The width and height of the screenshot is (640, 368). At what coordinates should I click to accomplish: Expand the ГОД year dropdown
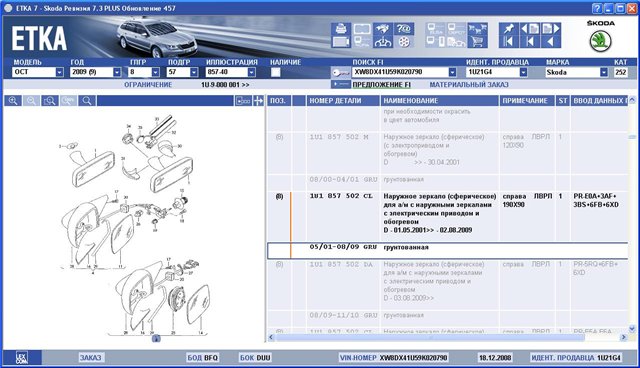tap(117, 72)
